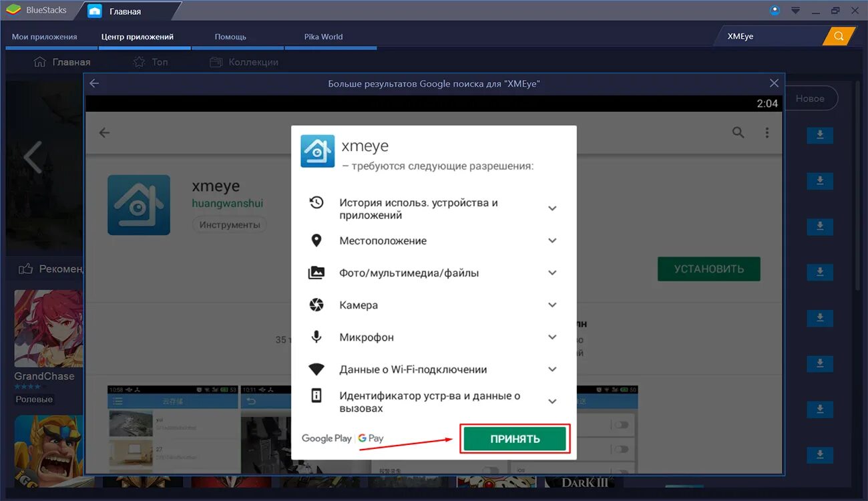Click the Wi-Fi connection permission icon
The height and width of the screenshot is (501, 868).
[316, 369]
